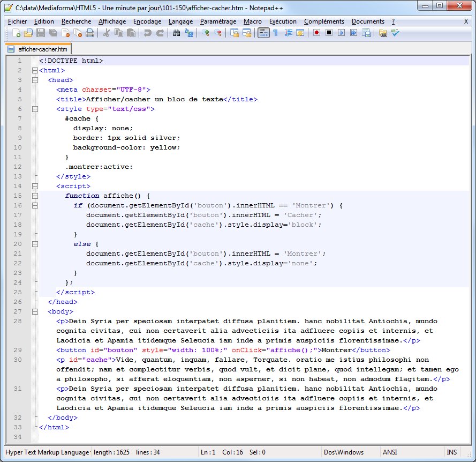
Task: Click the Dos\Windows line ending indicator
Action: [x=343, y=452]
